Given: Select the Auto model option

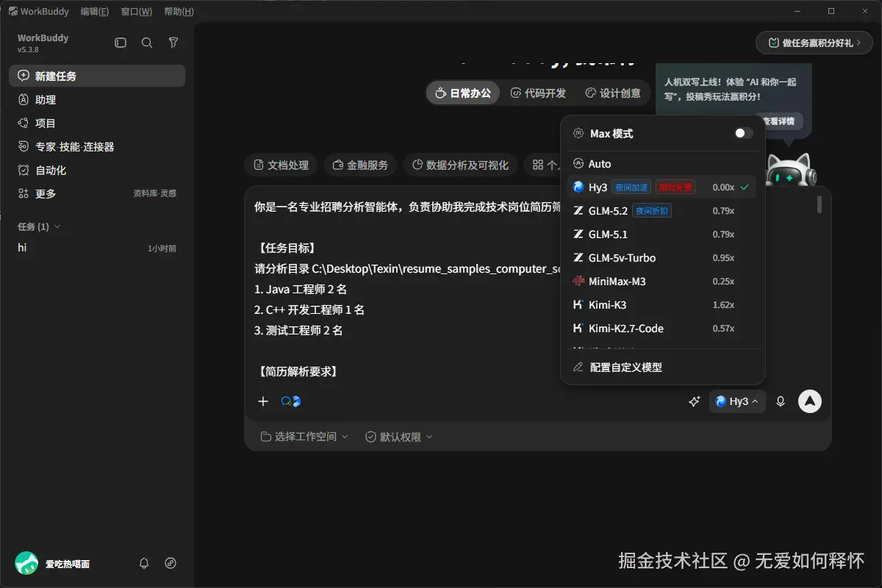Looking at the screenshot, I should tap(663, 164).
